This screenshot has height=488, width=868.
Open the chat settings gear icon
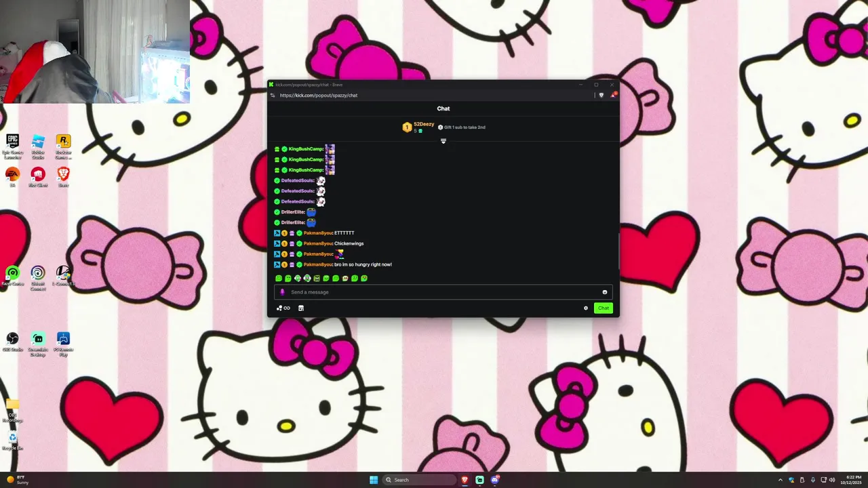[586, 308]
